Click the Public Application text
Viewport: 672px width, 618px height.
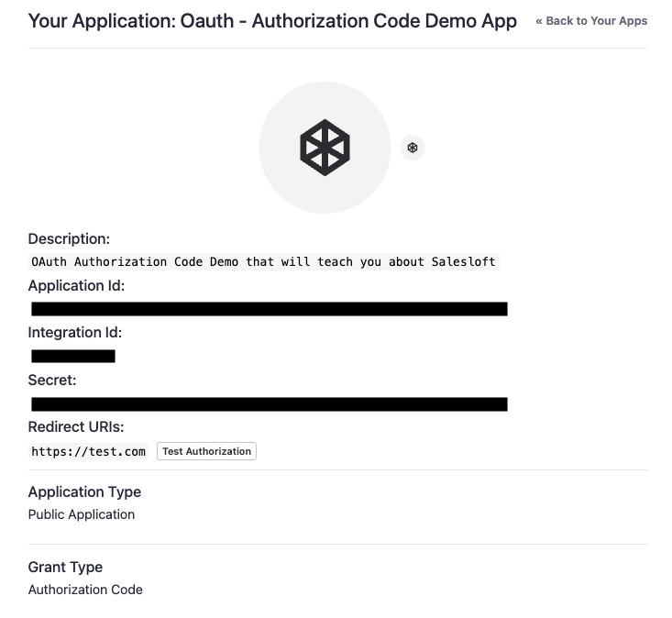click(x=82, y=514)
